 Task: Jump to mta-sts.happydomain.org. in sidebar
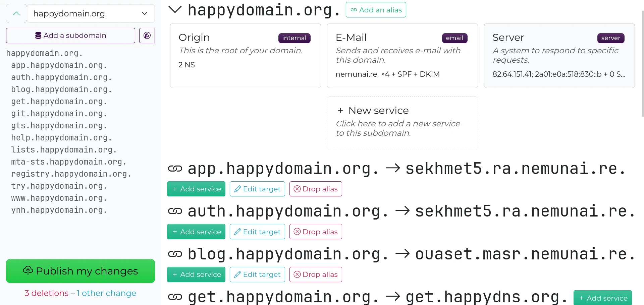(x=69, y=162)
